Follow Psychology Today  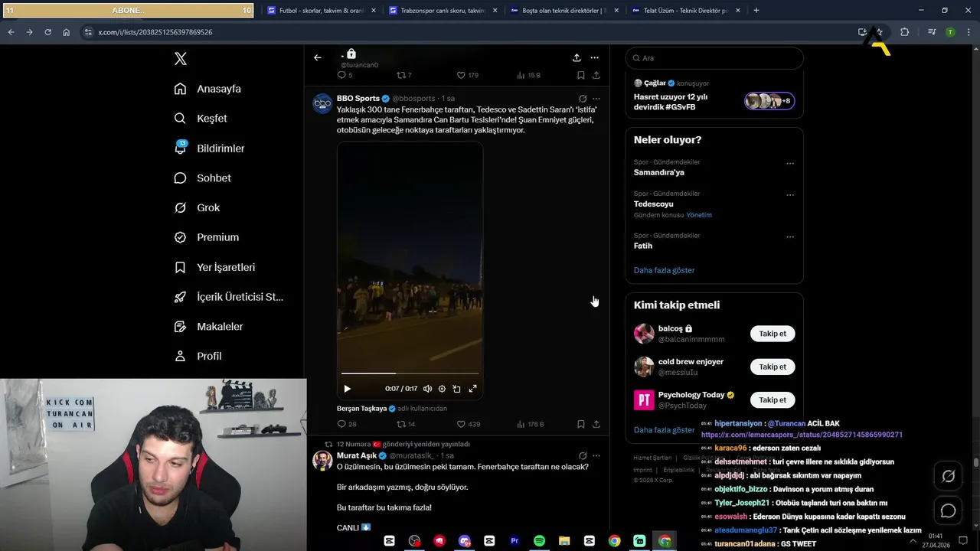[x=773, y=399]
